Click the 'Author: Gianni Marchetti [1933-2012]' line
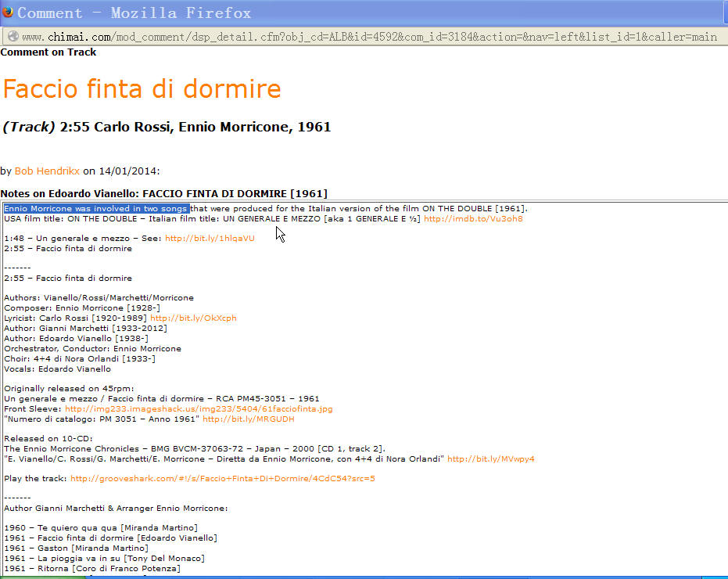This screenshot has width=728, height=579. tap(85, 328)
